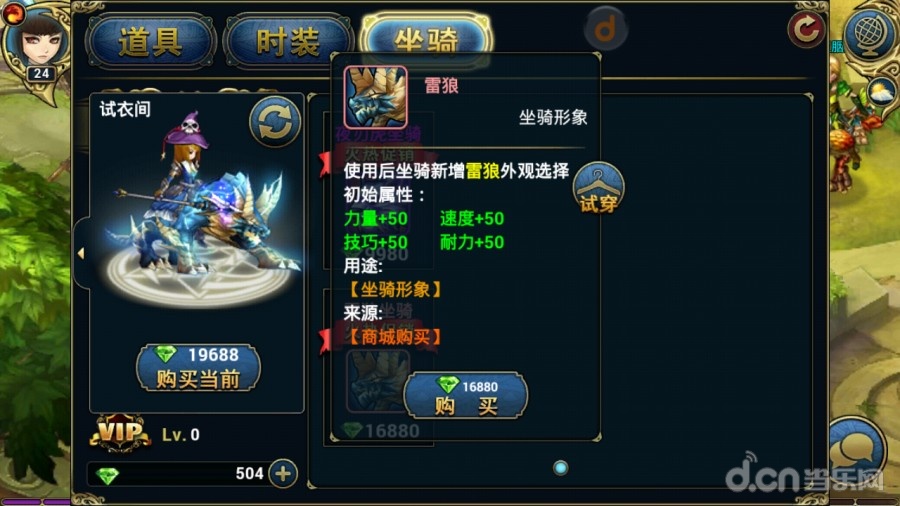Click the blue page indicator dot
The width and height of the screenshot is (900, 506).
tap(560, 468)
